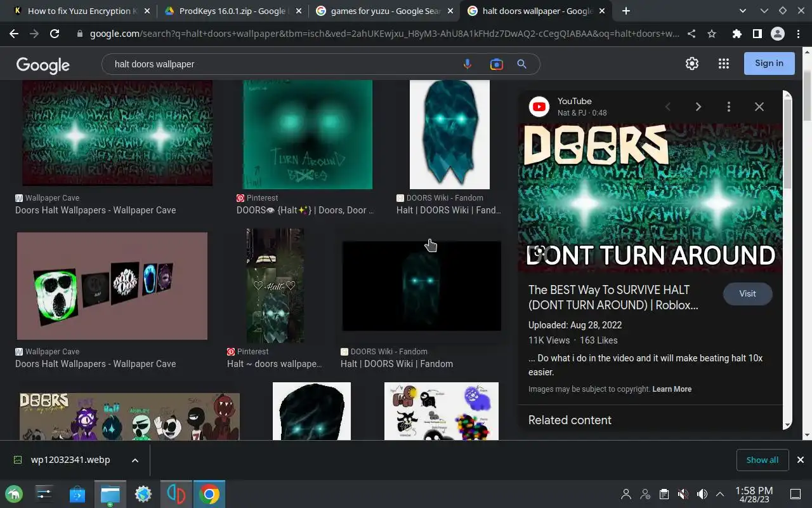
Task: Open tab search dropdown arrow
Action: (x=743, y=11)
